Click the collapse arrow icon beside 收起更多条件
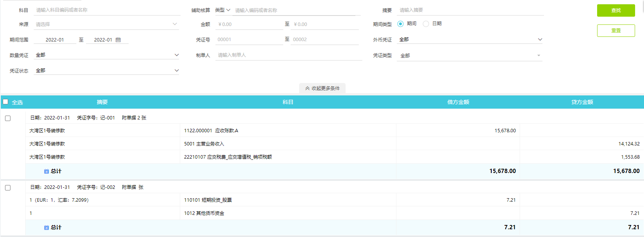 (307, 88)
